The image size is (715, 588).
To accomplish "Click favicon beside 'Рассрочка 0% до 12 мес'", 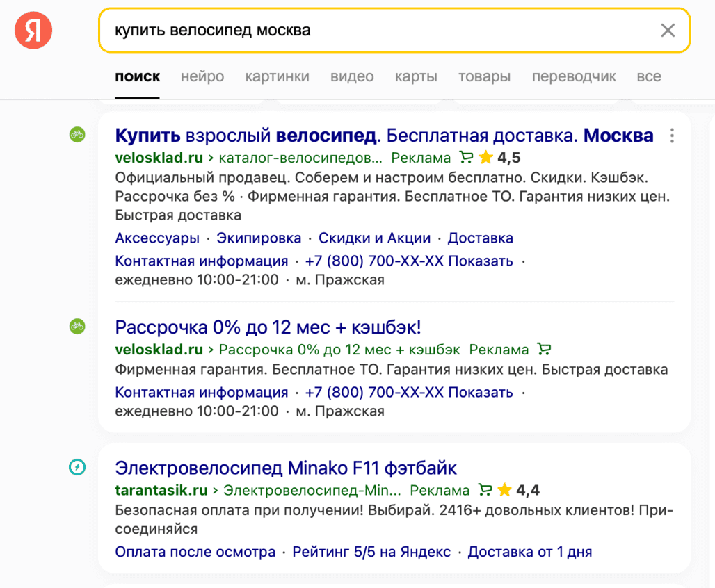I will [77, 327].
